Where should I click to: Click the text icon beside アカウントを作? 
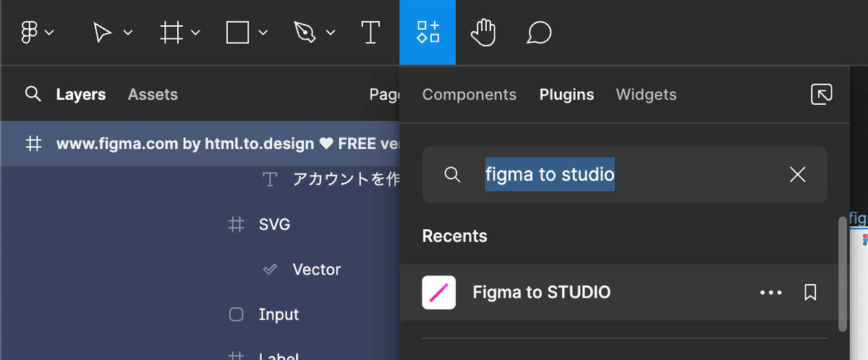(270, 179)
